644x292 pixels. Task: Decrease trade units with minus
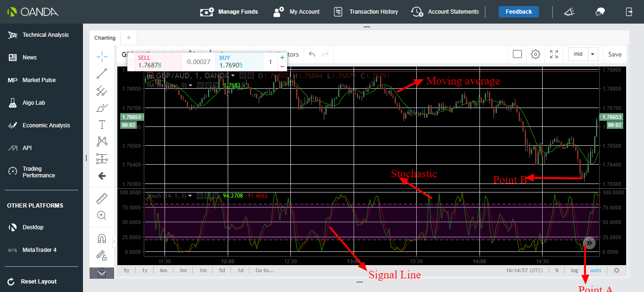click(282, 66)
